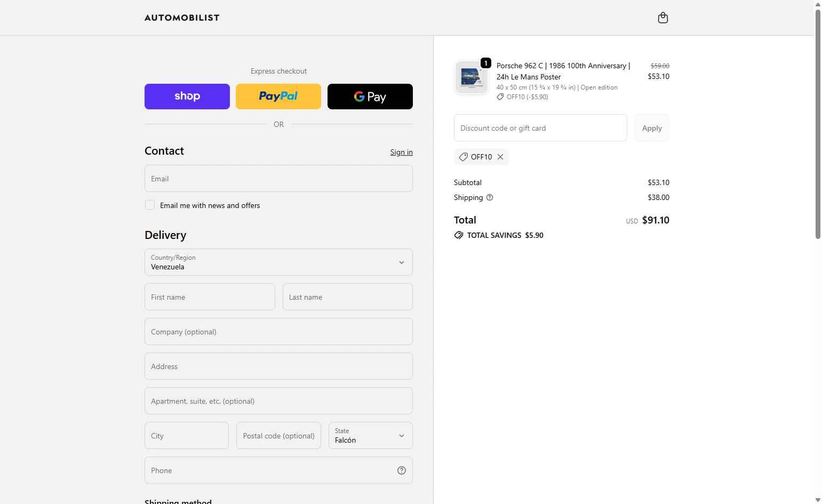Click the Apply discount button
Image resolution: width=822 pixels, height=504 pixels.
pos(652,128)
